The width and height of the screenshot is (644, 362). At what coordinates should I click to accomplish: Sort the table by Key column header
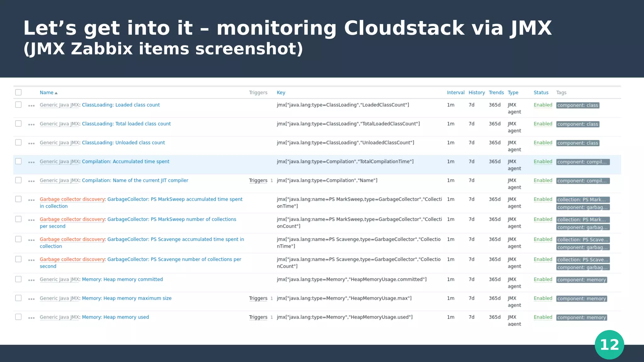point(281,92)
